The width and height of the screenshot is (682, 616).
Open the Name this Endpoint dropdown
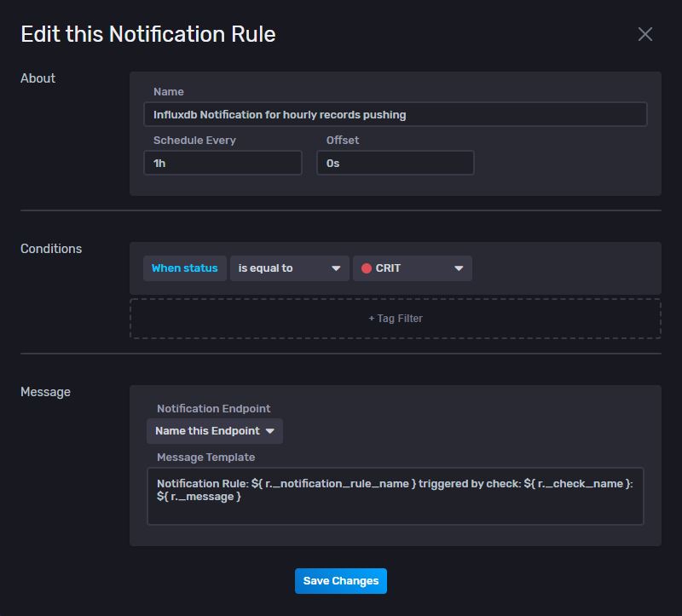pos(215,431)
